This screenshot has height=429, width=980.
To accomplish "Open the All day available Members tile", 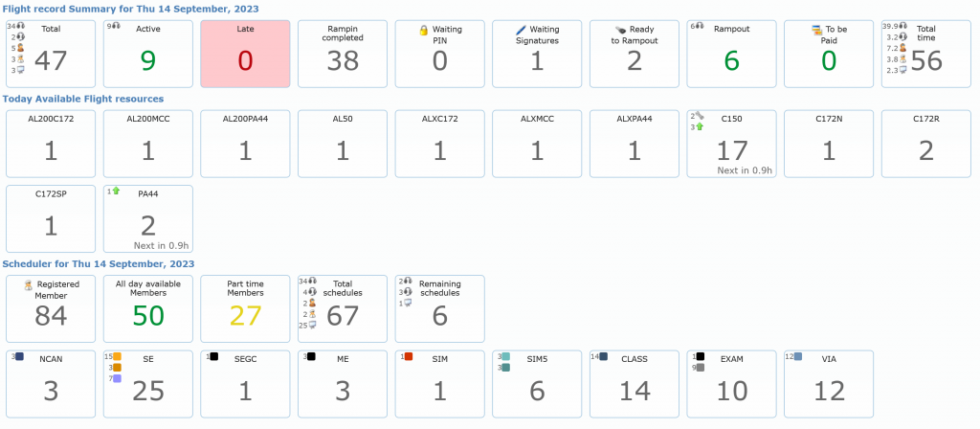I will pyautogui.click(x=147, y=308).
